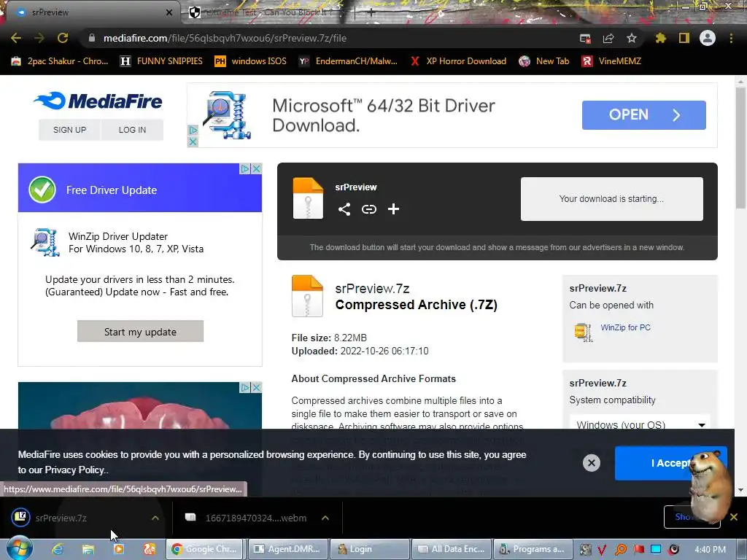Open a new browser tab
The height and width of the screenshot is (560, 747).
371,12
